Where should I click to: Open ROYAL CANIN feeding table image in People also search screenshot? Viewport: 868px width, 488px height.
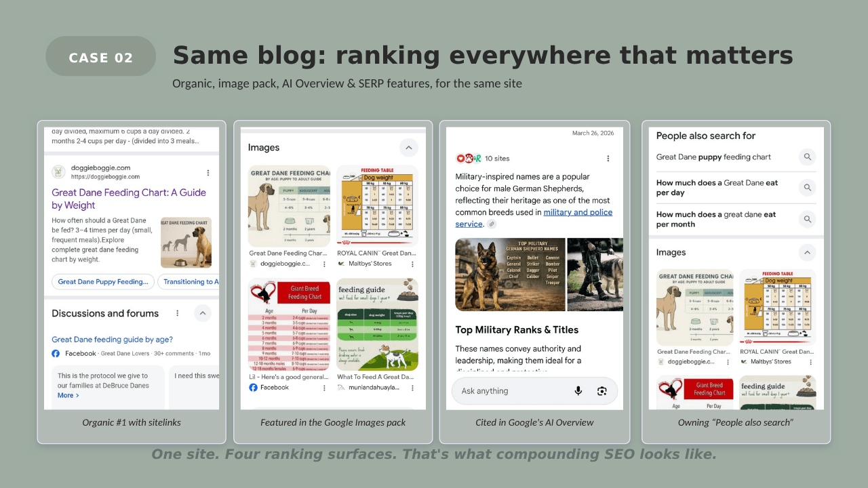coord(778,308)
